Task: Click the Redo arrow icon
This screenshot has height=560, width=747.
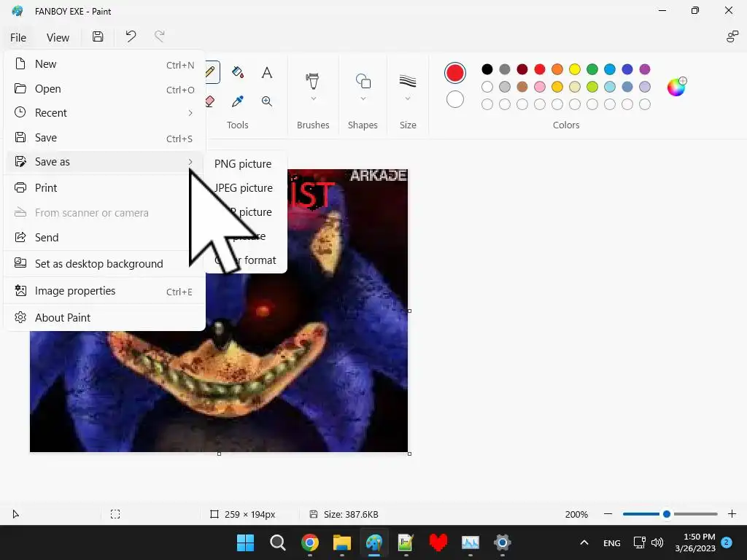Action: tap(160, 36)
